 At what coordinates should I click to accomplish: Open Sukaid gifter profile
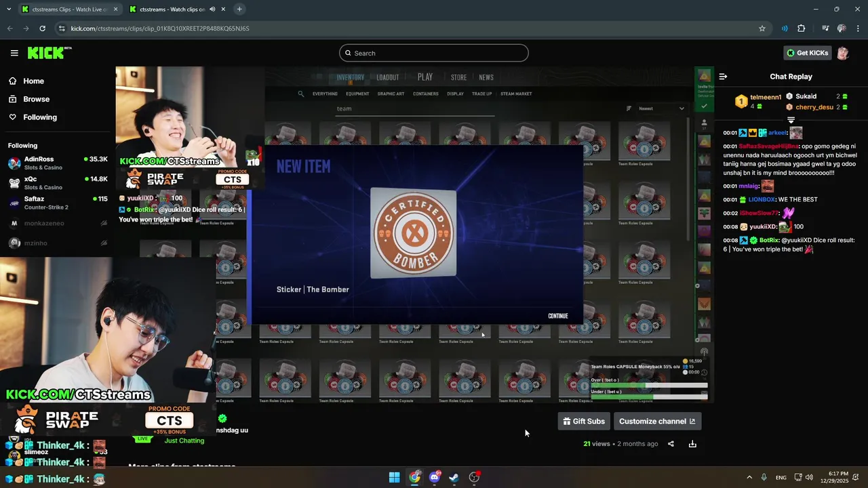pos(806,96)
